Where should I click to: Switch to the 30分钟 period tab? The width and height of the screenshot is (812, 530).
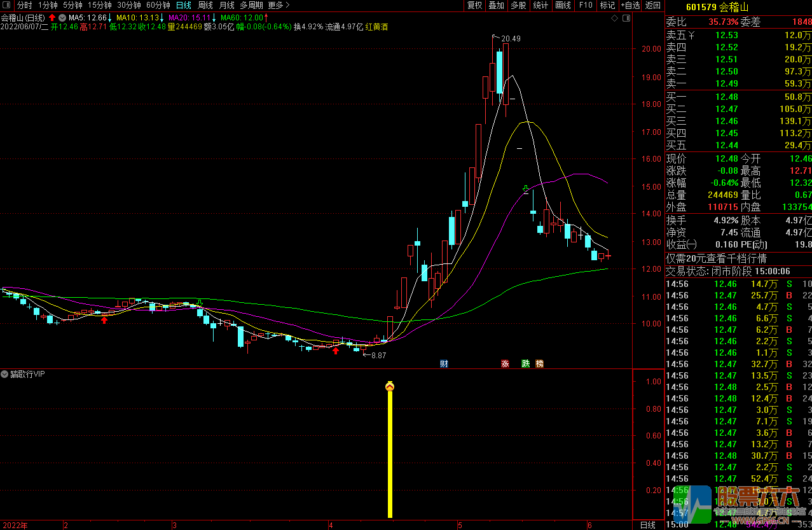129,5
